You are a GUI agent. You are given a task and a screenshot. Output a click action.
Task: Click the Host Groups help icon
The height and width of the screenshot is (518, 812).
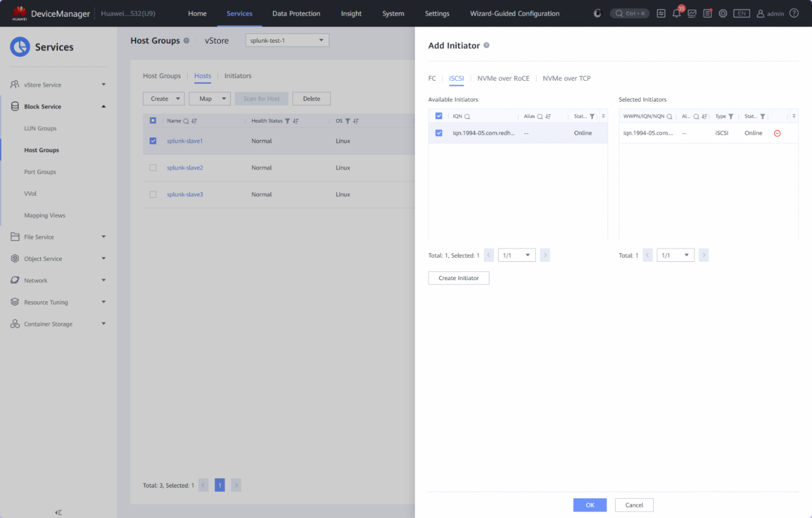[186, 41]
